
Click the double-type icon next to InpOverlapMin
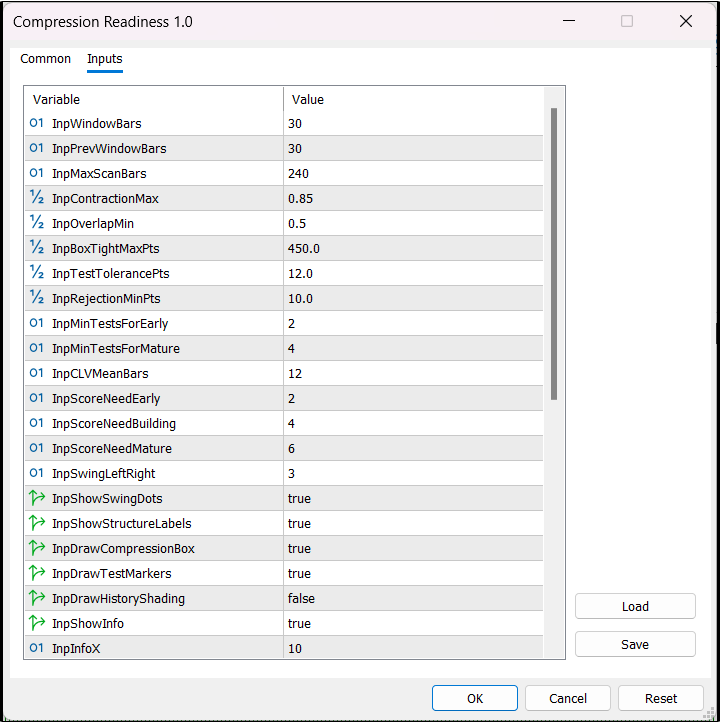point(37,224)
